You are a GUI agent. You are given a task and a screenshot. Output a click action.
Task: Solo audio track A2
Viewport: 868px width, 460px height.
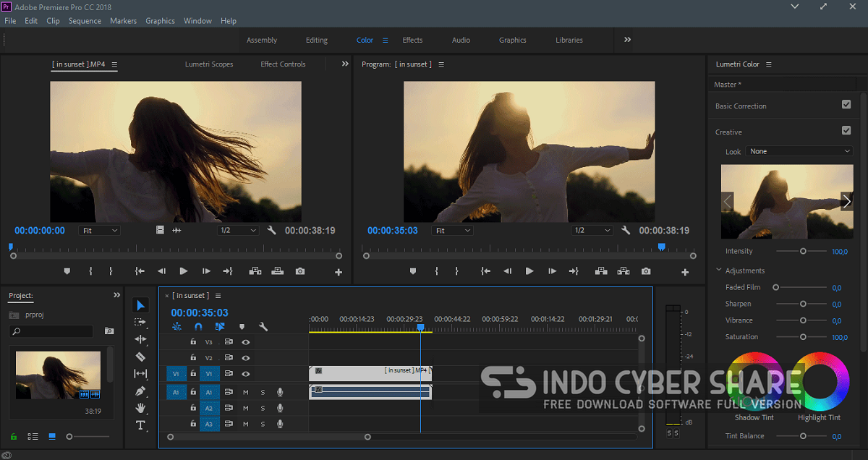coord(263,408)
